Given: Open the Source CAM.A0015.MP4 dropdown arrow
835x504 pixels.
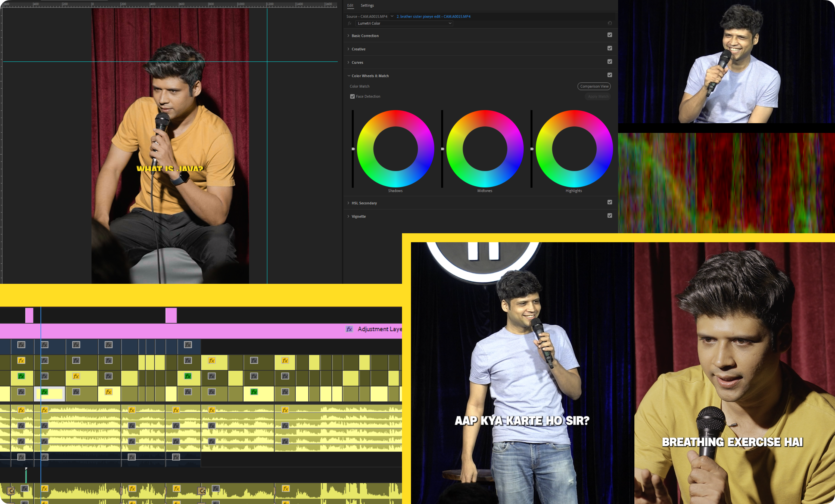Looking at the screenshot, I should [392, 16].
